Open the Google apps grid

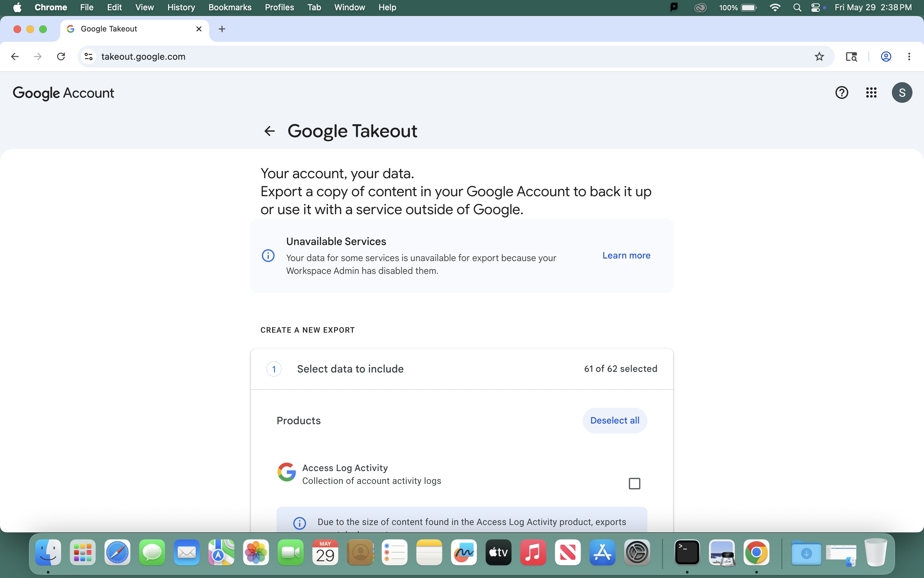[x=871, y=92]
